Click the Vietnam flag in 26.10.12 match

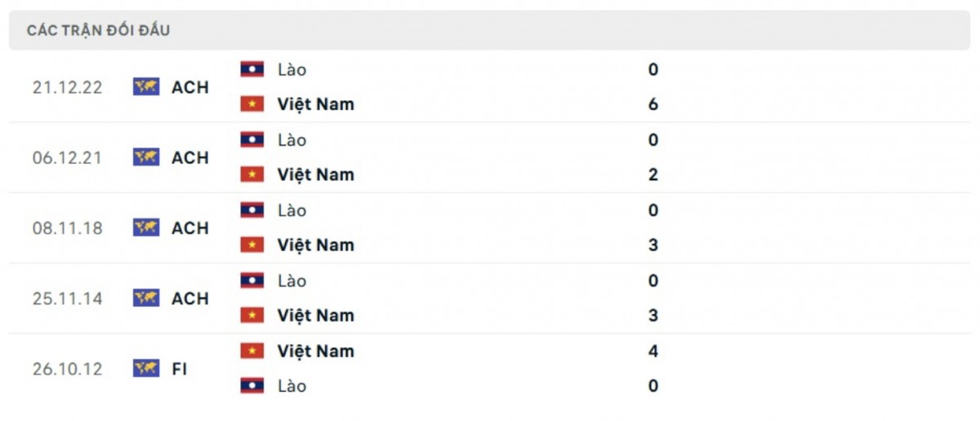[252, 351]
